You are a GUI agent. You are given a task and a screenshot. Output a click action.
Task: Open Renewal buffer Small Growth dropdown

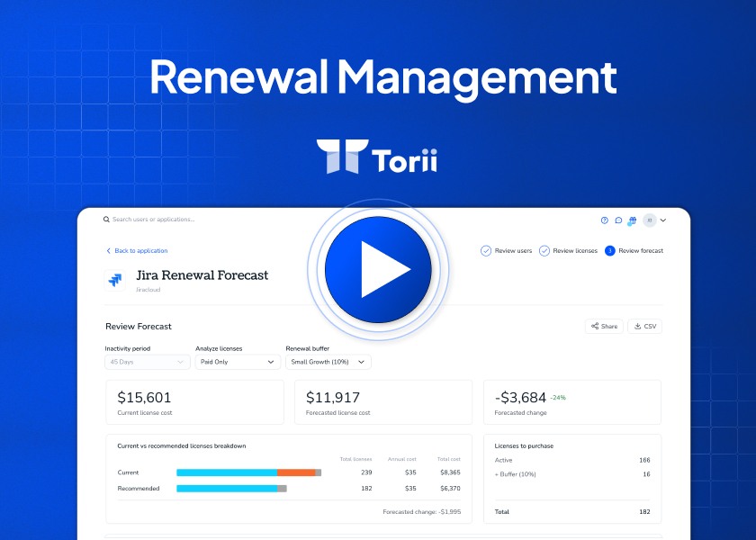tap(328, 362)
